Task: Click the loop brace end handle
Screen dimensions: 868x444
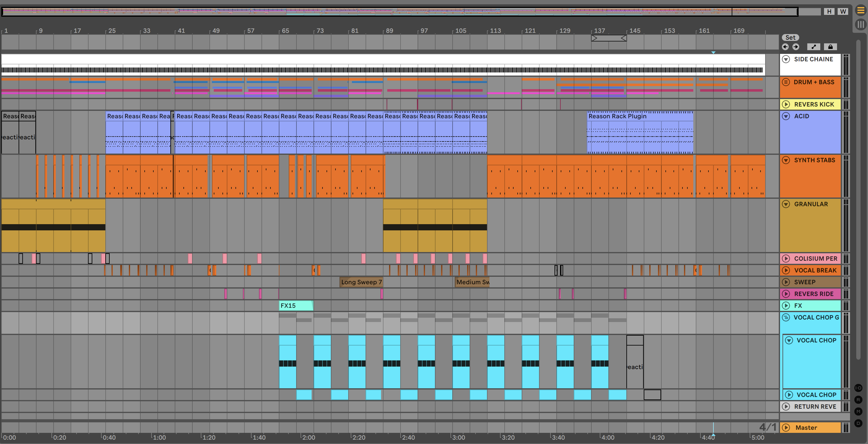Action: (624, 38)
